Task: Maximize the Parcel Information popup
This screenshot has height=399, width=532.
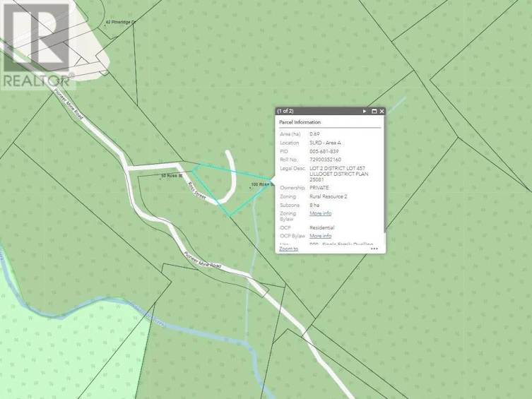Action: 374,111
